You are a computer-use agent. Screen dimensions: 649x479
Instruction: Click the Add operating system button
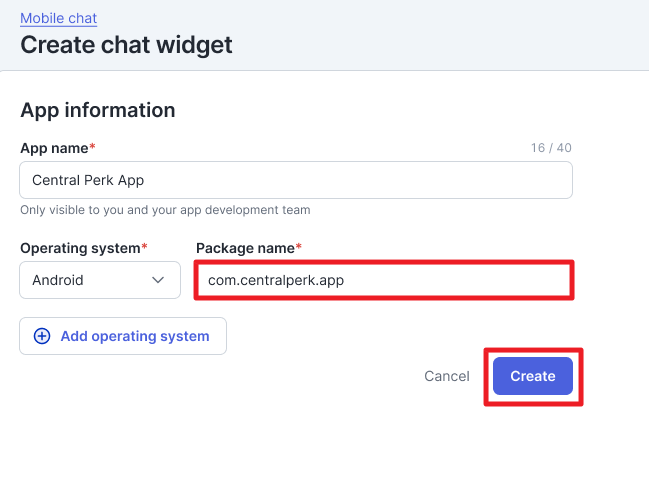point(123,336)
